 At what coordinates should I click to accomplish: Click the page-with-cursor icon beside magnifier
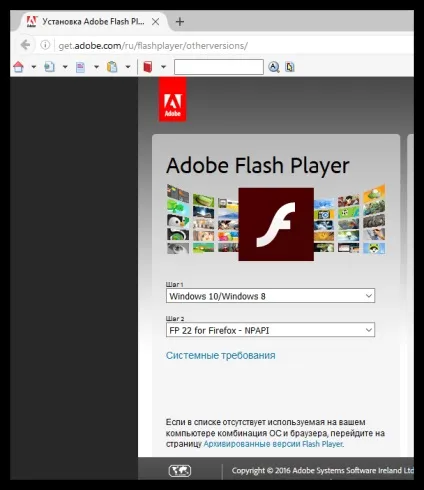click(x=290, y=67)
